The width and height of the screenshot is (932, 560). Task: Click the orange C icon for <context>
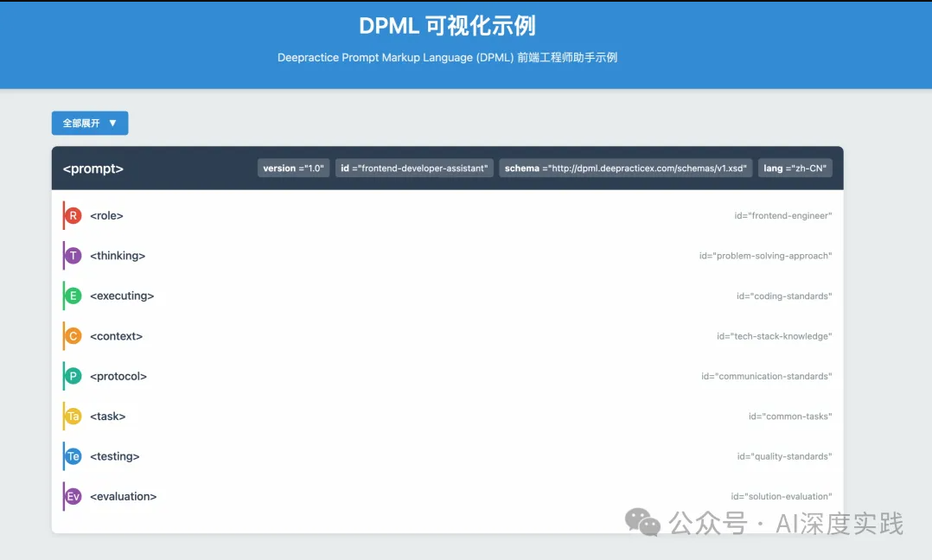73,335
